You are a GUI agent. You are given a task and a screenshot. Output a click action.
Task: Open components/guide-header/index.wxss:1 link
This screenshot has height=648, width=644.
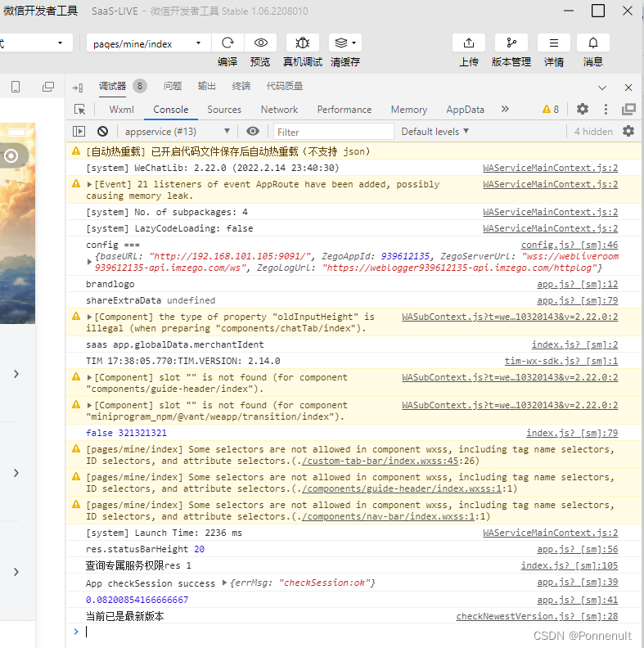click(401, 488)
